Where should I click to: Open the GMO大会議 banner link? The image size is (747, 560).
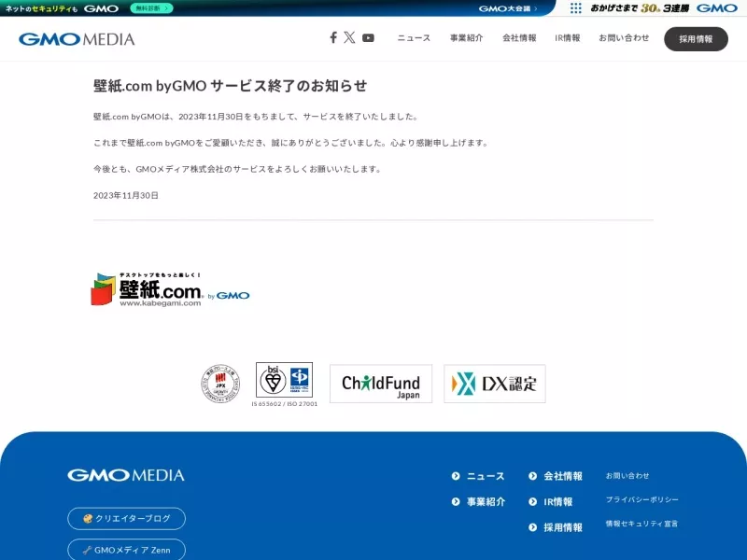(508, 8)
